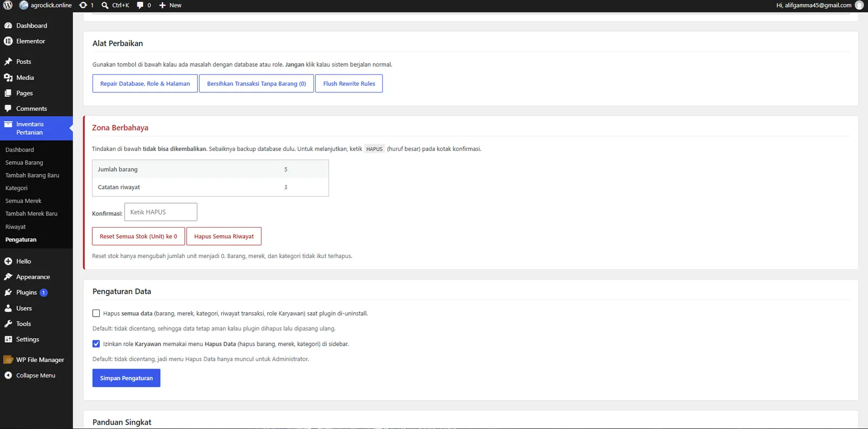Click the Zona Berbahaya heading
The width and height of the screenshot is (868, 429).
[x=120, y=128]
